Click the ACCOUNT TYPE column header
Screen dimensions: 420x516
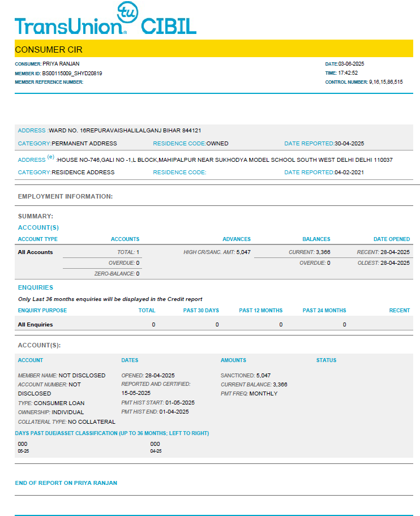pos(37,239)
